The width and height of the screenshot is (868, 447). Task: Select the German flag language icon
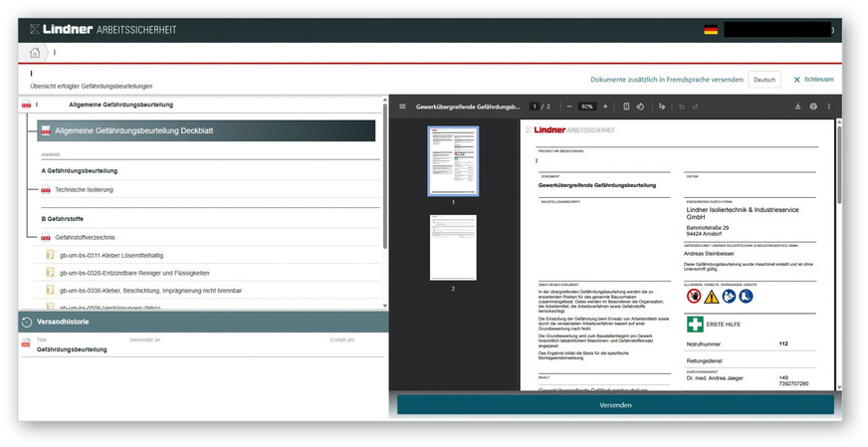point(711,30)
